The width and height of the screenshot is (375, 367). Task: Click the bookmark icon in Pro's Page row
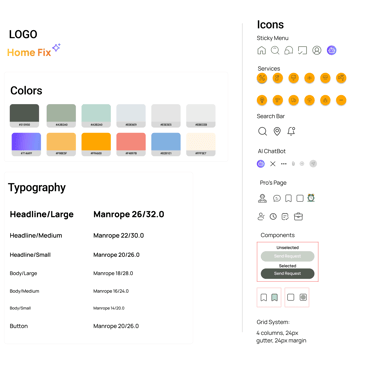point(288,199)
